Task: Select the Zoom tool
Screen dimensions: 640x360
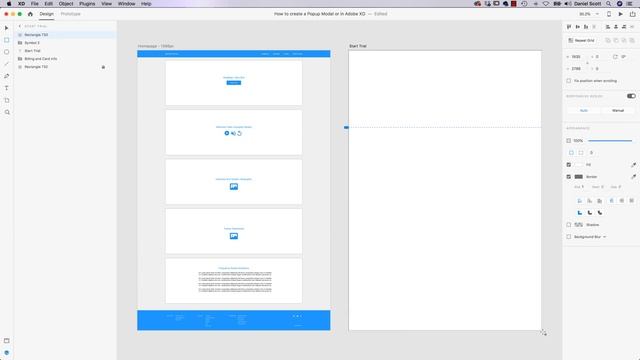Action: [x=7, y=112]
